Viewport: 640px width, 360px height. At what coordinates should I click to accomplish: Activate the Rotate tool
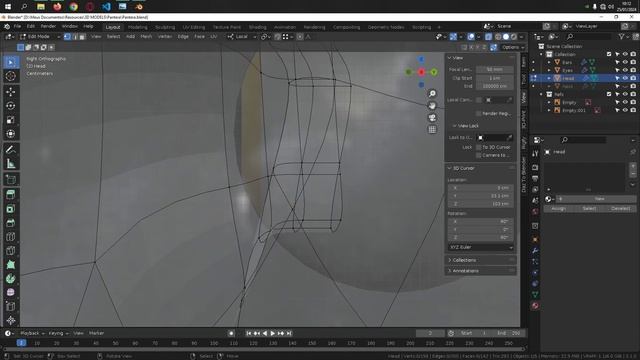11,106
